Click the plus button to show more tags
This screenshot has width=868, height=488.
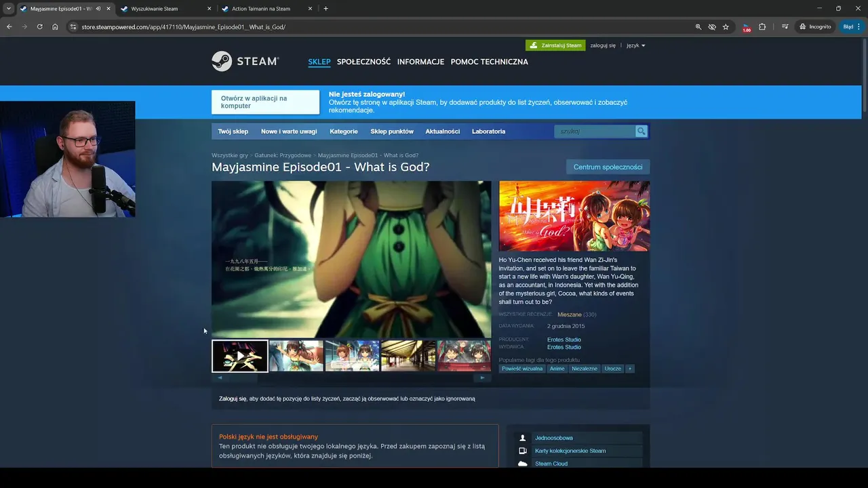coord(629,369)
